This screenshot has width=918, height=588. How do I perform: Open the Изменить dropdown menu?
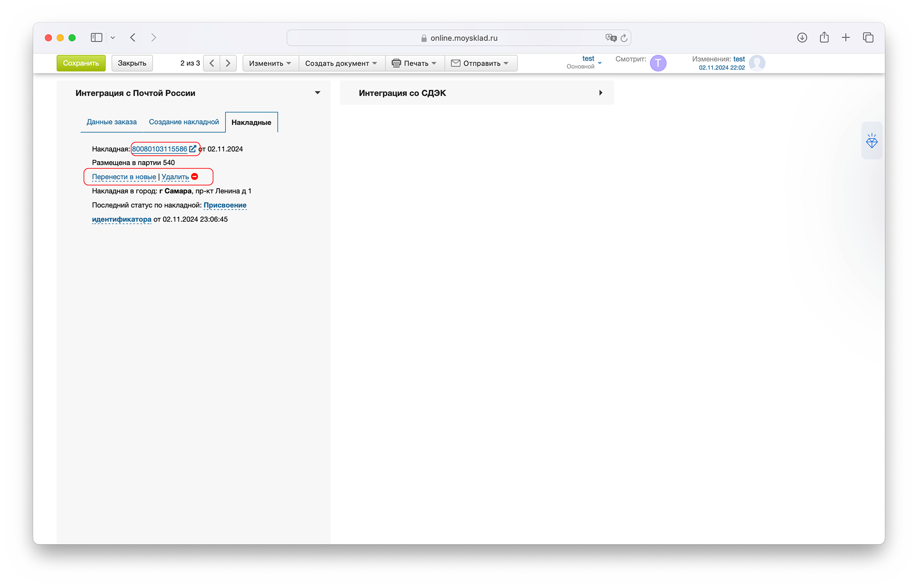[x=270, y=63]
